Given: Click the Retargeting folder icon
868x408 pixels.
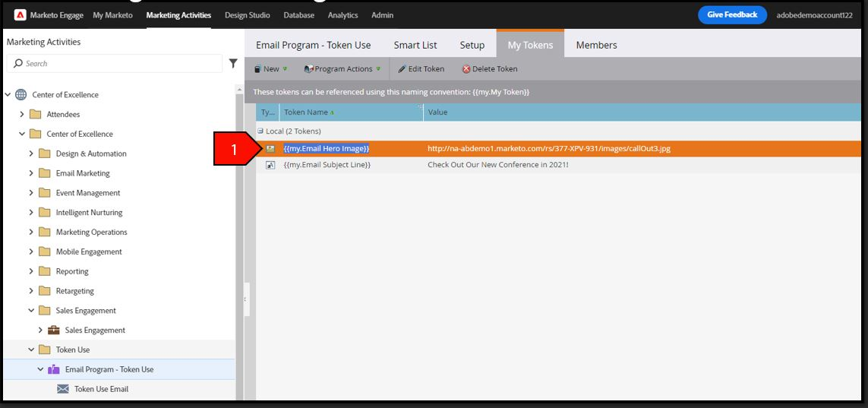Looking at the screenshot, I should click(45, 291).
